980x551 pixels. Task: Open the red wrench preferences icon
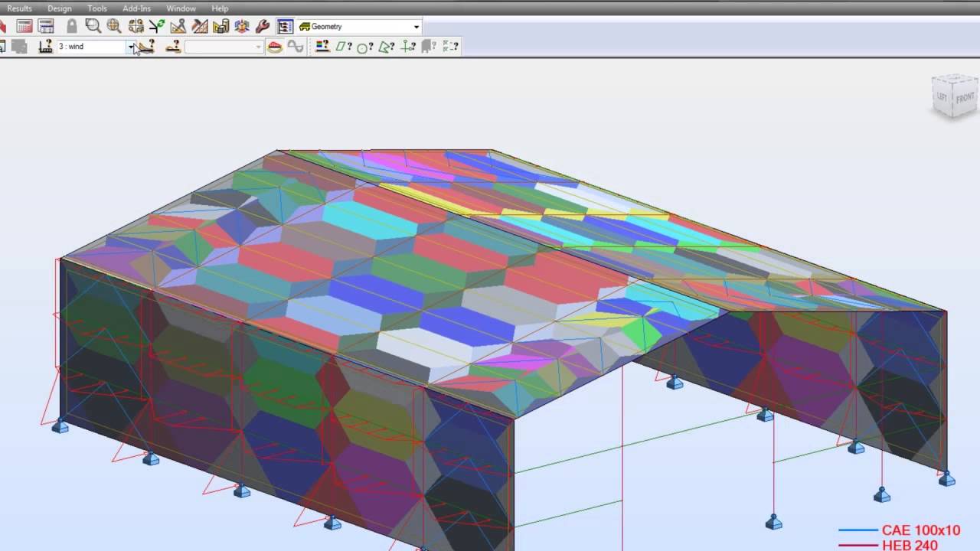pyautogui.click(x=263, y=27)
